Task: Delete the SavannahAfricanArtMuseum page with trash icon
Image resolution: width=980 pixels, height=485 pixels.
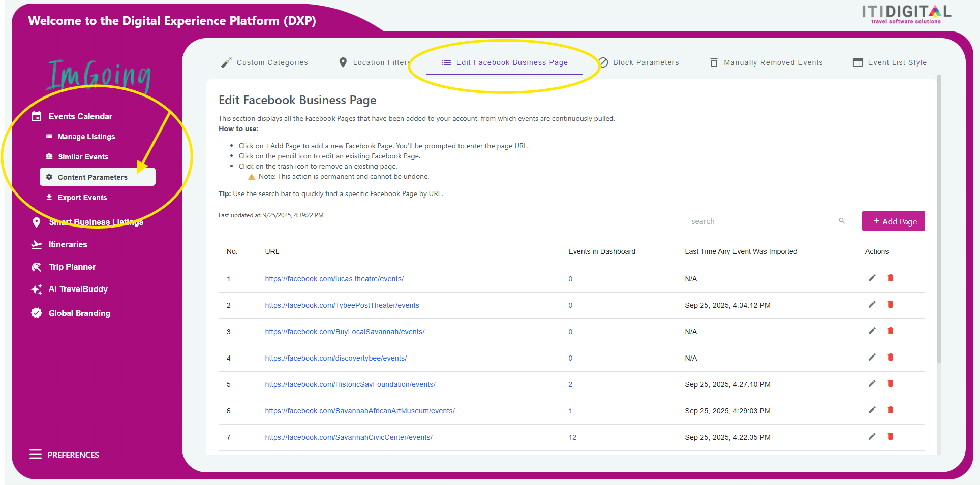Action: tap(891, 410)
